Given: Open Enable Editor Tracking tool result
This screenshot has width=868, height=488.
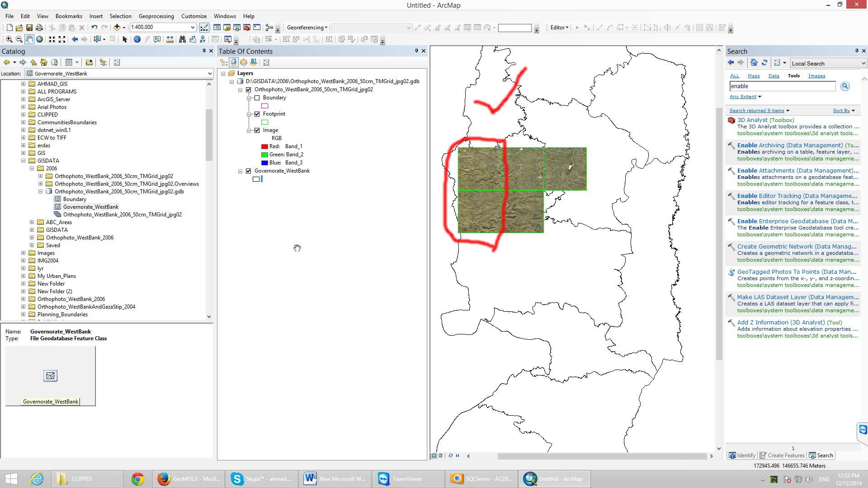Looking at the screenshot, I should click(x=797, y=196).
